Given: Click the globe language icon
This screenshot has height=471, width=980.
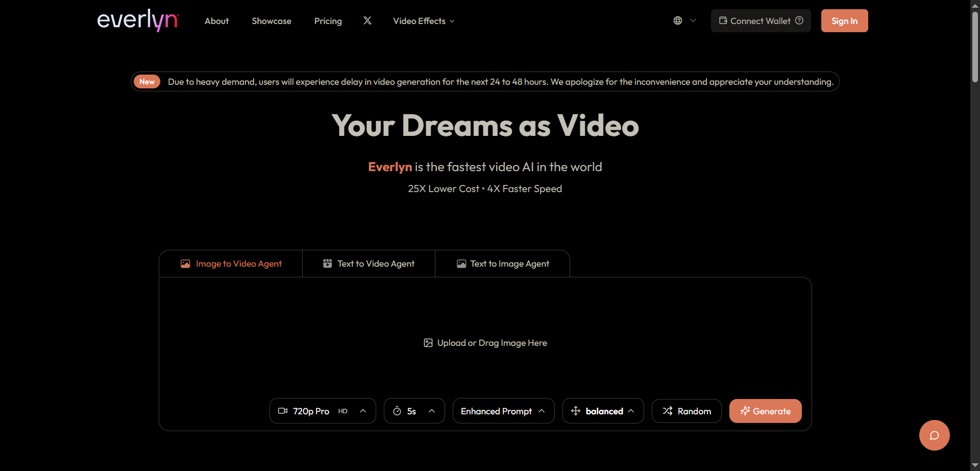Looking at the screenshot, I should [x=678, y=20].
